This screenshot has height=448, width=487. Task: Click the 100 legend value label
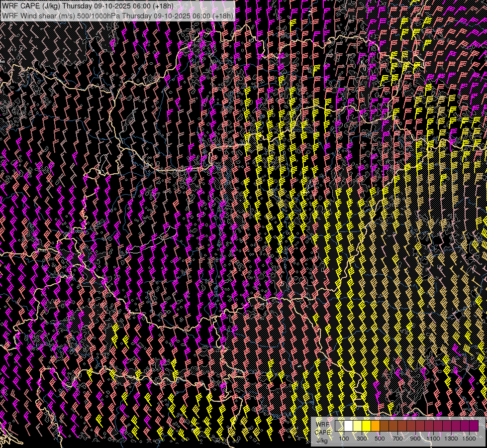click(344, 438)
